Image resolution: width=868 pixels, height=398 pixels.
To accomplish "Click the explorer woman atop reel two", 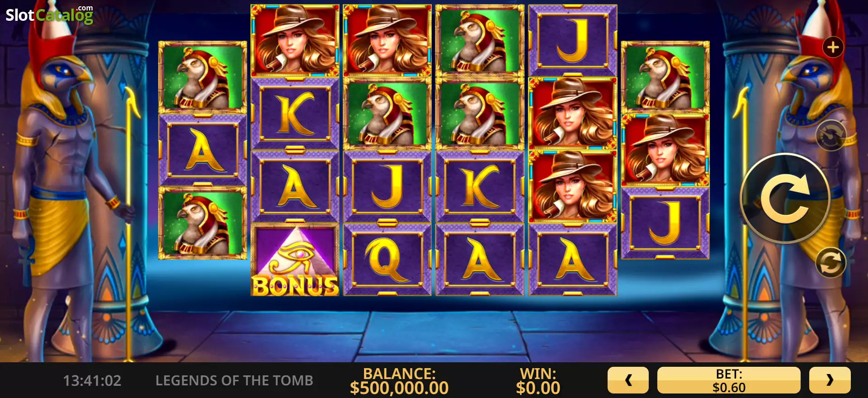I will [x=295, y=41].
